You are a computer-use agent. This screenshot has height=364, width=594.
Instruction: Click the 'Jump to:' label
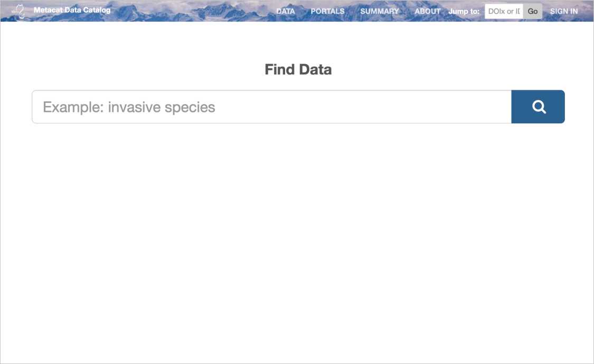[x=464, y=11]
